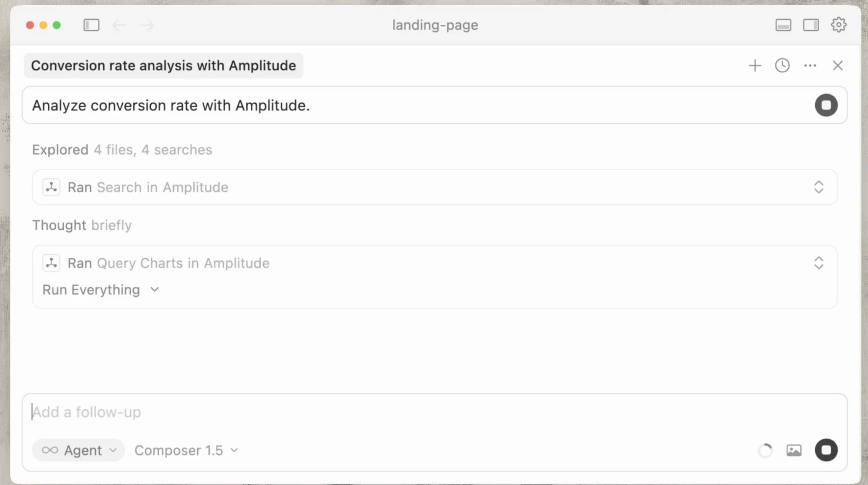Screen dimensions: 868x485
Task: Toggle the right sidebar panel icon
Action: (x=811, y=25)
